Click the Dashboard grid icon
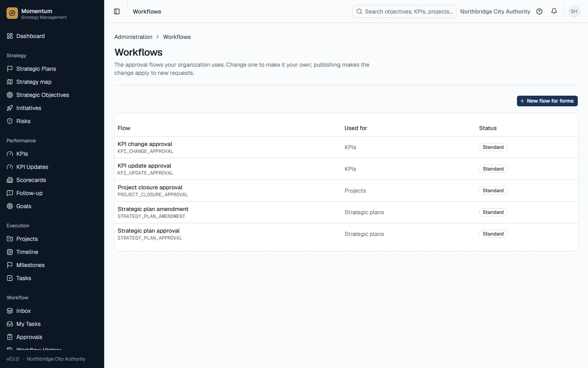Viewport: 588px width, 368px height. point(10,36)
